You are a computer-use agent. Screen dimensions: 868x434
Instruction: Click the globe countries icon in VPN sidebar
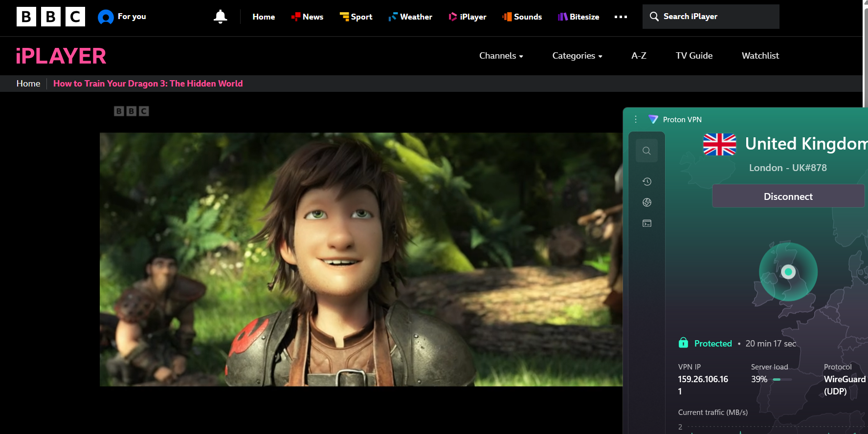pos(646,202)
